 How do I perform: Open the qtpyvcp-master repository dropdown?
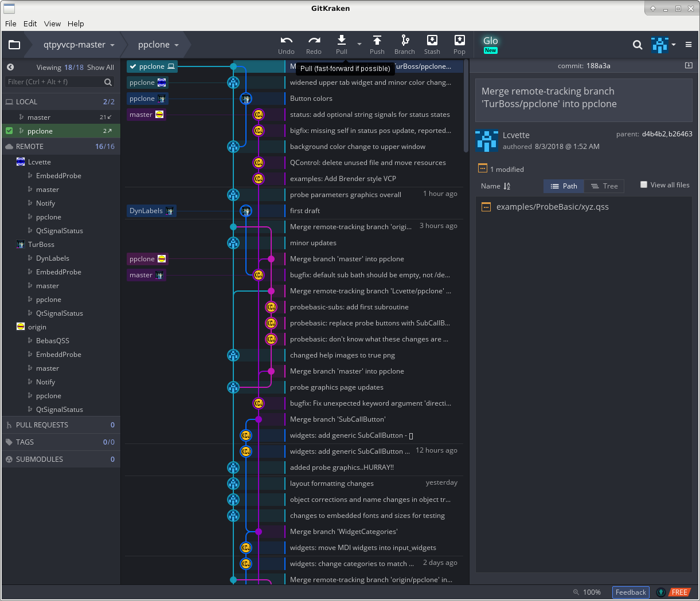pyautogui.click(x=79, y=45)
